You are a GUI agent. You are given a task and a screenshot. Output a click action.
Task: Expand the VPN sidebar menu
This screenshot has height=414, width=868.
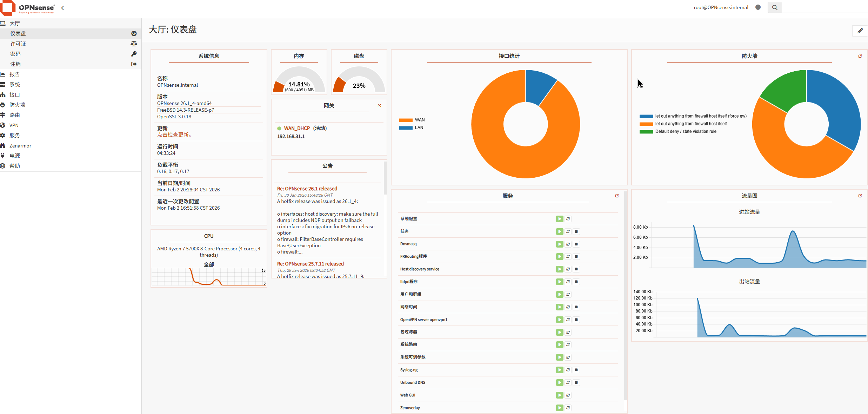(x=14, y=125)
